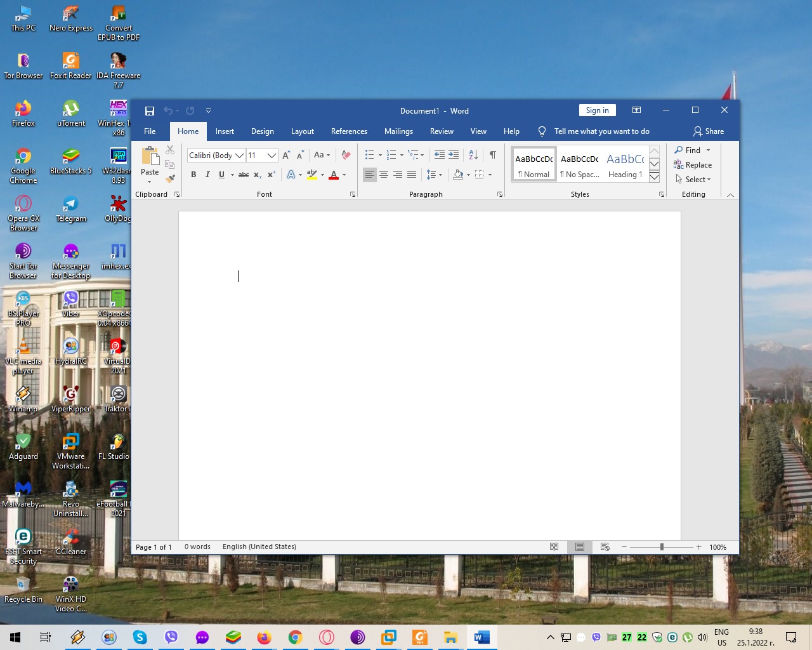Apply subscript formatting

coord(258,175)
